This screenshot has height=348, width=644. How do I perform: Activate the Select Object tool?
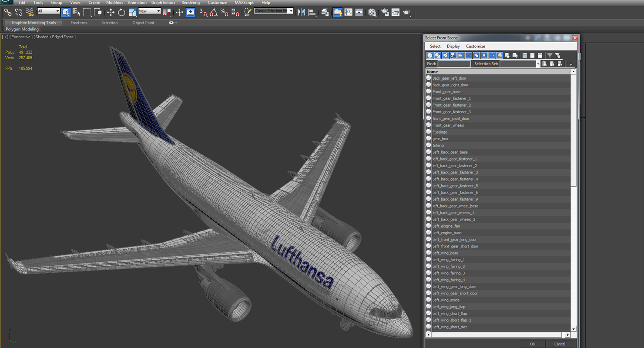(66, 12)
